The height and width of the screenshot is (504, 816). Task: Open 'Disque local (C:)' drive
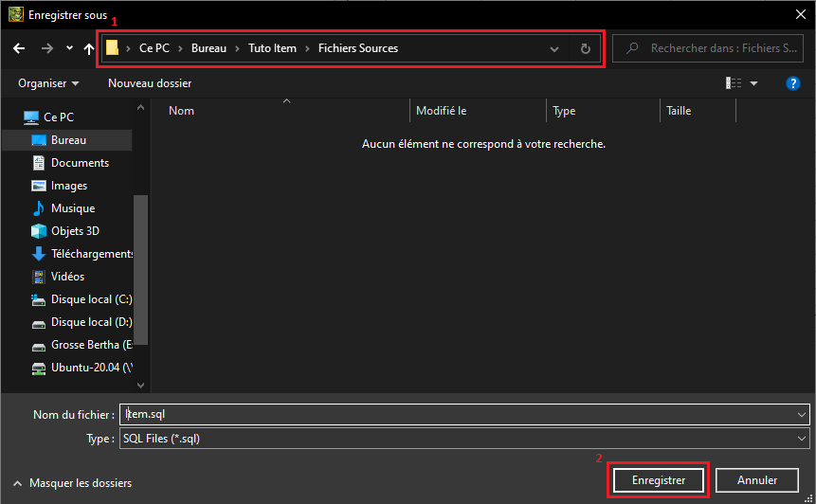(92, 299)
